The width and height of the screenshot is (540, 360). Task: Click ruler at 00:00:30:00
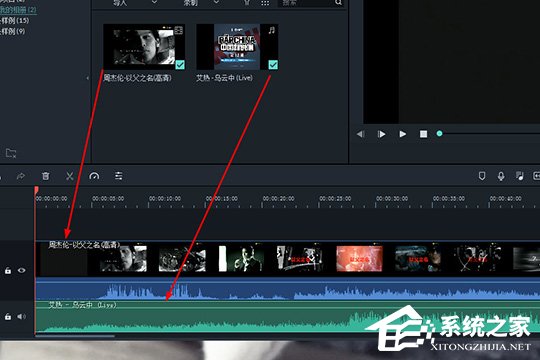coord(392,199)
